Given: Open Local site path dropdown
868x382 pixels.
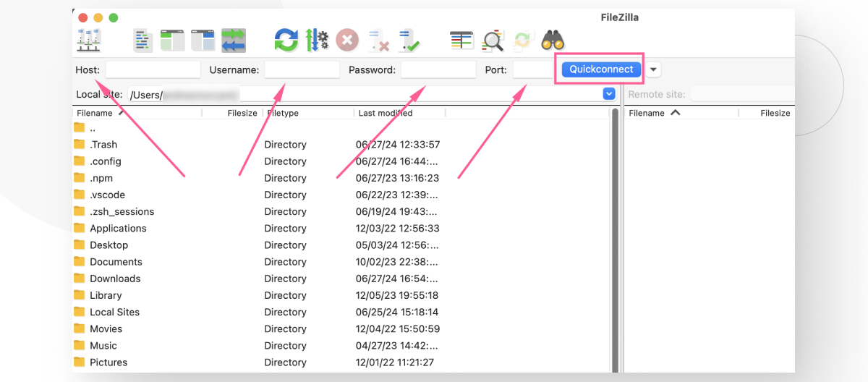Looking at the screenshot, I should [x=609, y=94].
